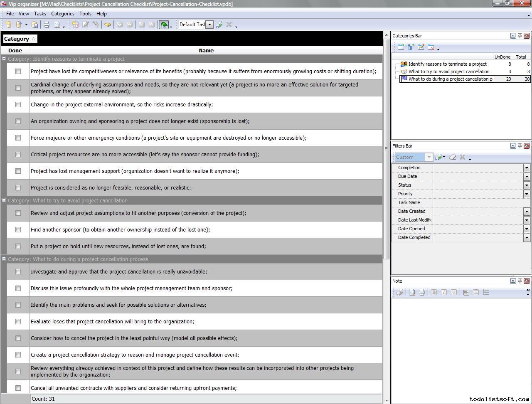Check 'Find another sponsor' task as done
The height and width of the screenshot is (404, 532).
[x=18, y=229]
